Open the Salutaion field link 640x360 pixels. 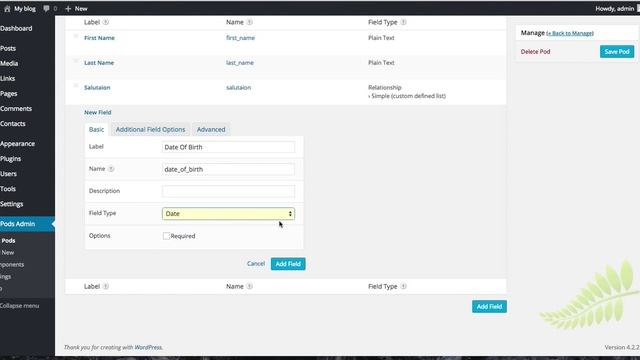point(97,88)
